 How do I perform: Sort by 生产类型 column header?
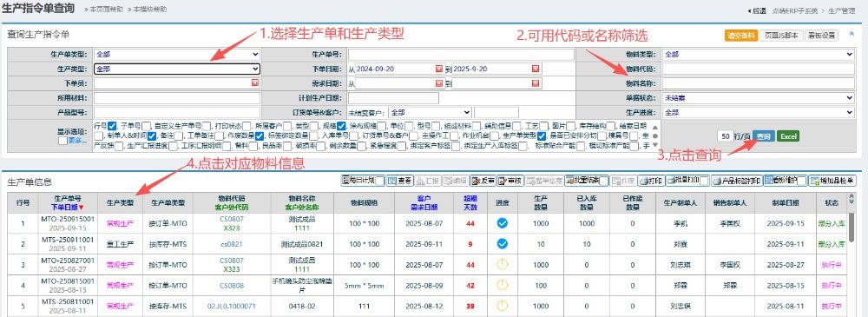point(120,202)
